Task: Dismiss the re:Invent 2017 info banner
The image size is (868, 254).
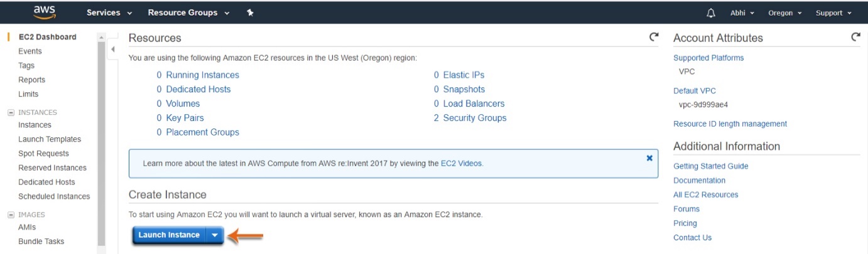Action: tap(649, 158)
